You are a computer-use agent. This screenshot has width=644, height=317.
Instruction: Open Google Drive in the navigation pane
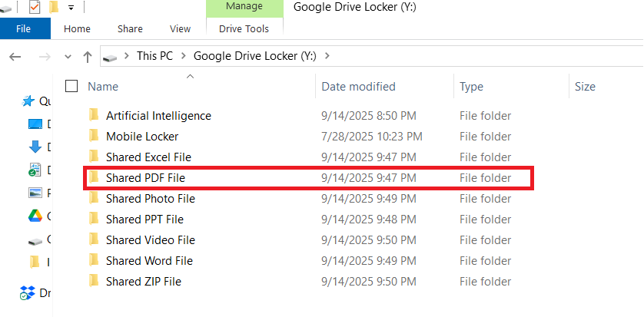pos(35,216)
